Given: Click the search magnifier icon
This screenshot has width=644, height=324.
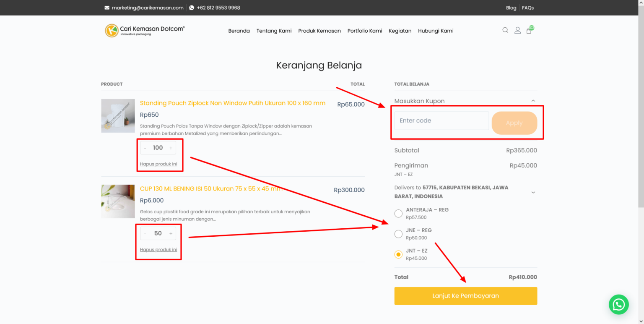Looking at the screenshot, I should point(505,30).
